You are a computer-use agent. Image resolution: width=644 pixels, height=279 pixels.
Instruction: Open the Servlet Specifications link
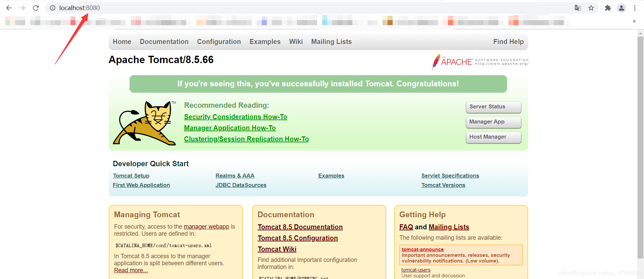pos(450,176)
